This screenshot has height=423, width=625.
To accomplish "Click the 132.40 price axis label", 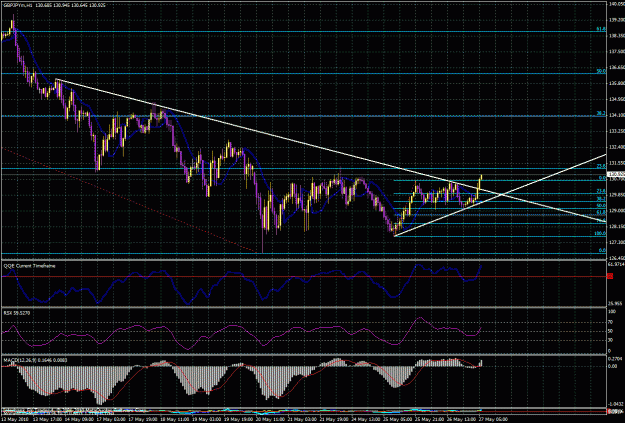I will tap(616, 147).
